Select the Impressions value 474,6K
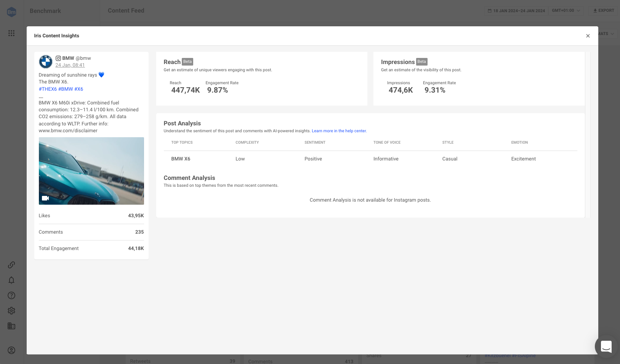 tap(401, 90)
